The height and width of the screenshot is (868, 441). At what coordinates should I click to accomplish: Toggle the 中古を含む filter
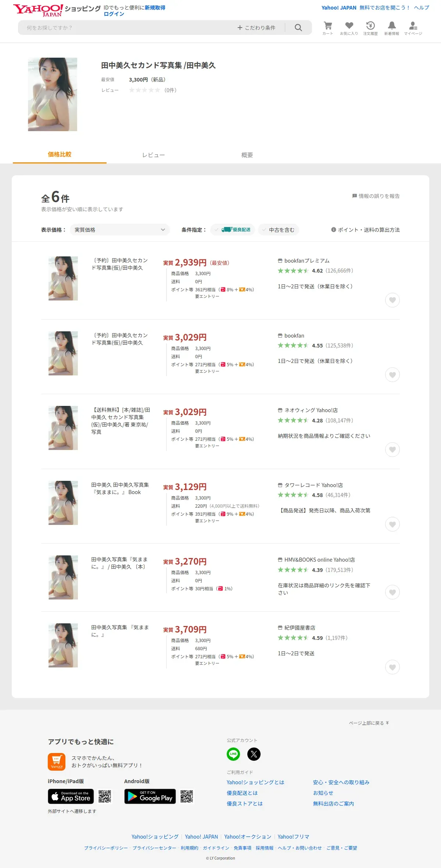(279, 230)
